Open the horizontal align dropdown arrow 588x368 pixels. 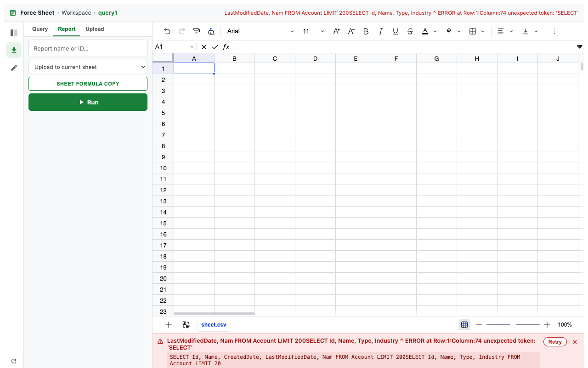(511, 31)
